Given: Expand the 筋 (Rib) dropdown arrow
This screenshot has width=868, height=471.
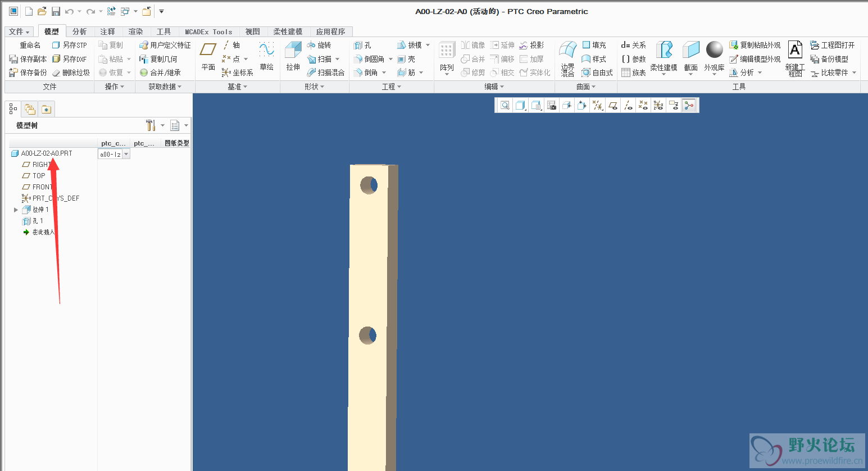Looking at the screenshot, I should pos(421,73).
